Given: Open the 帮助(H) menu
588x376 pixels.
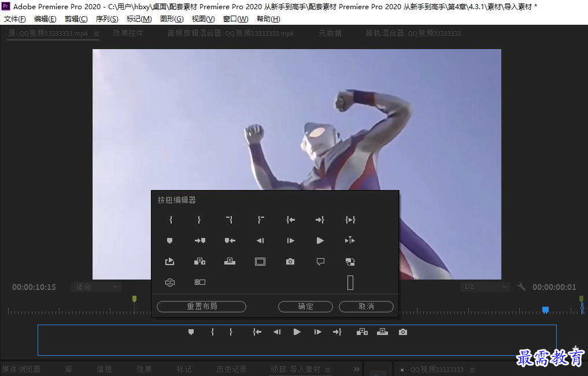Looking at the screenshot, I should (x=268, y=18).
